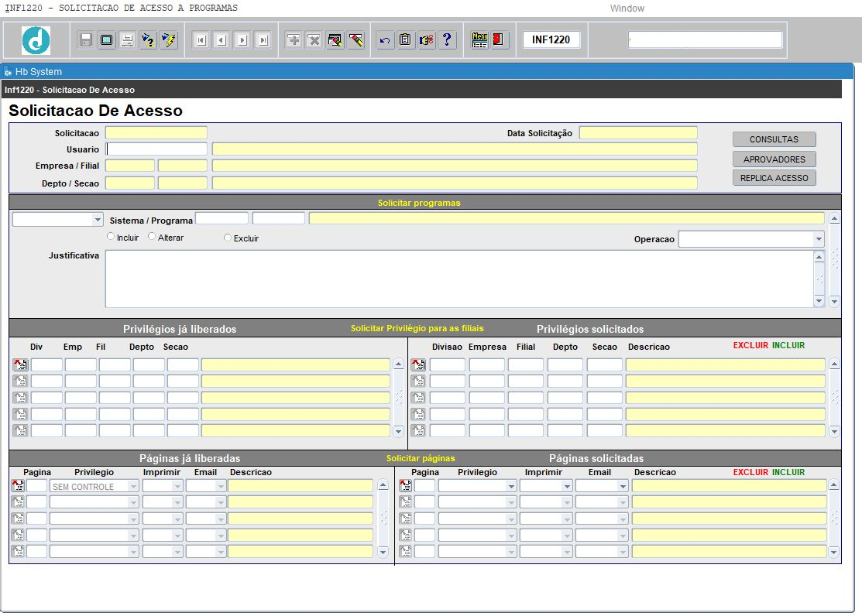This screenshot has height=616, width=862.
Task: Click Privilégios já liberados heading
Action: [180, 329]
